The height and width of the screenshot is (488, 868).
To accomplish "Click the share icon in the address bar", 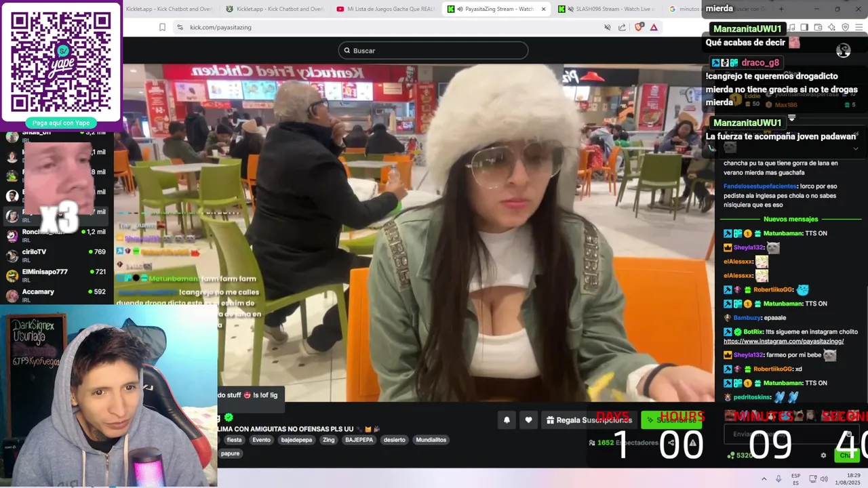I will (x=622, y=27).
